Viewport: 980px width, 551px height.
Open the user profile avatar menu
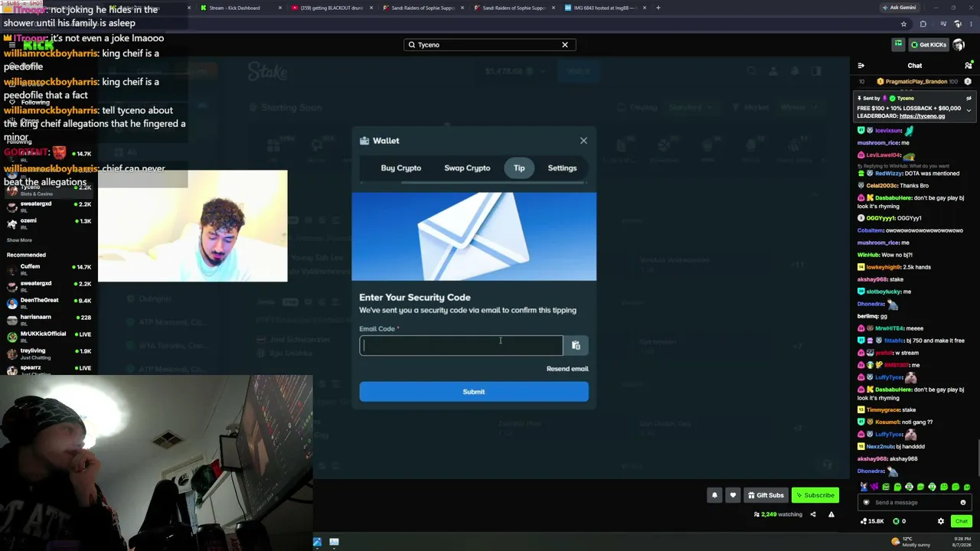click(x=959, y=44)
